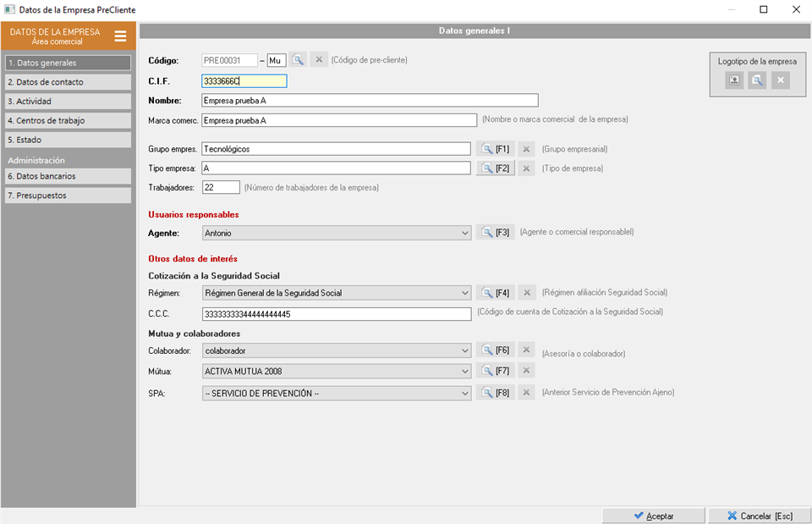Switch to the Datos bancarios section
Viewport: 812px width, 524px height.
[68, 176]
